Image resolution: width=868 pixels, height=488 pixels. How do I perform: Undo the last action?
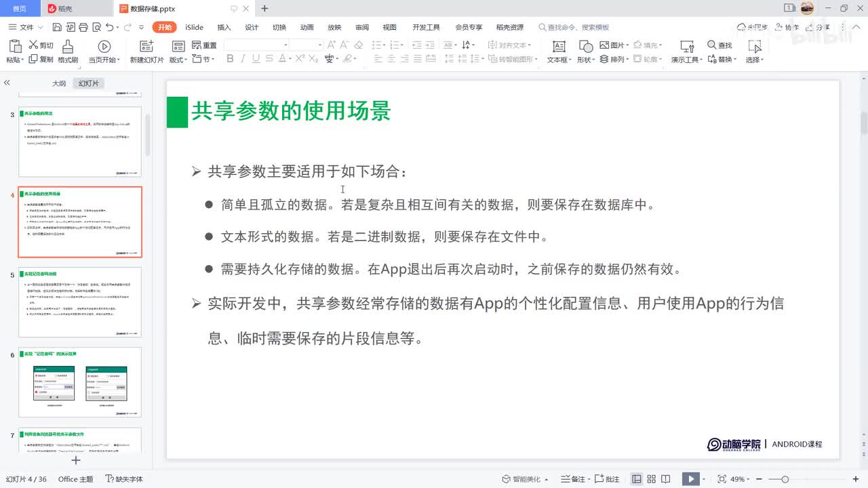[109, 27]
